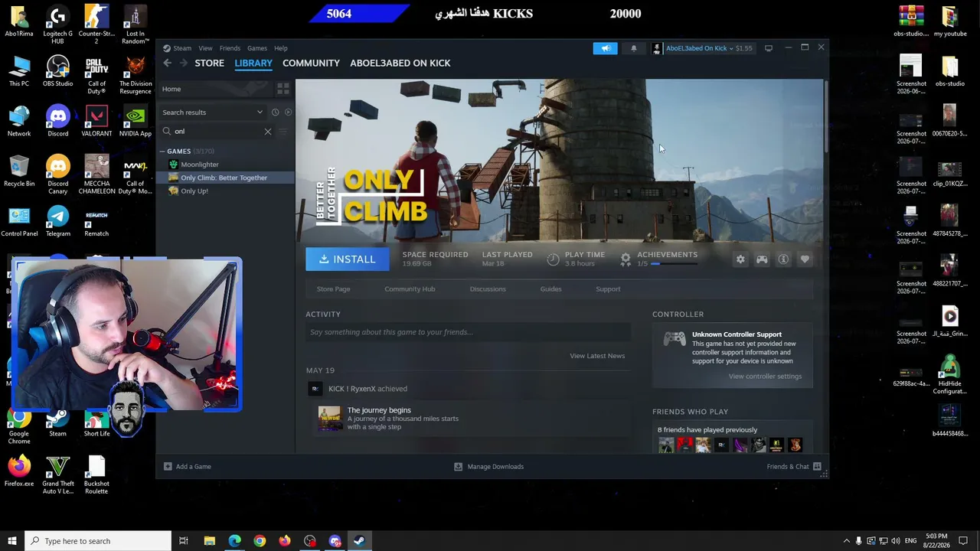Select the Buckshot Roulette desktop icon
The image size is (980, 551).
pyautogui.click(x=96, y=474)
